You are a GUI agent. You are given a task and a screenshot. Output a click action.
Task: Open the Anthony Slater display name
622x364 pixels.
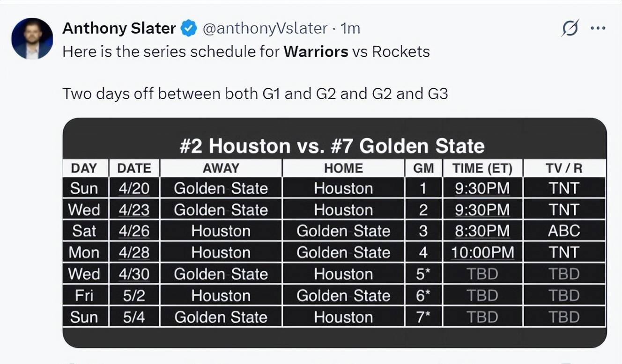(118, 29)
